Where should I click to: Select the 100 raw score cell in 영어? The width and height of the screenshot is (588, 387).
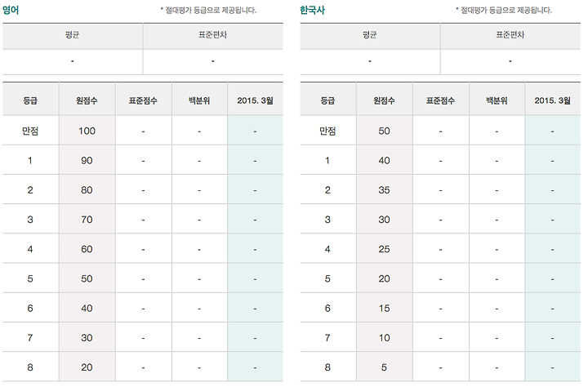pos(87,131)
